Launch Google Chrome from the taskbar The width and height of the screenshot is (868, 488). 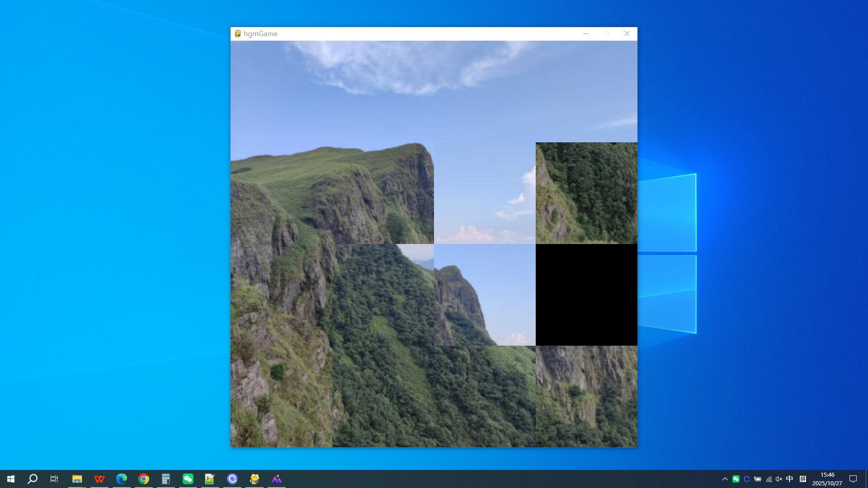[144, 479]
